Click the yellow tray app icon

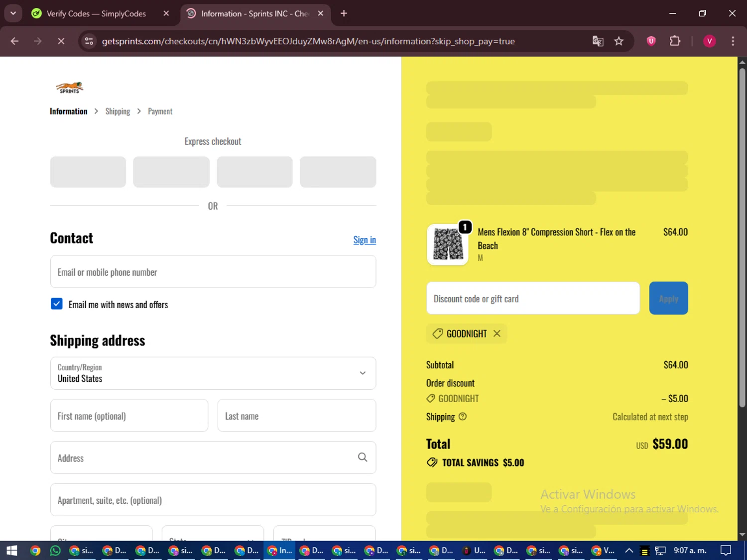tap(644, 551)
